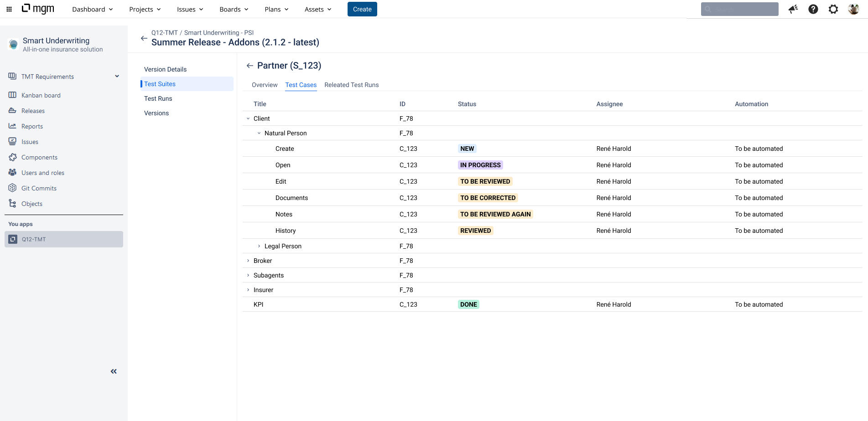Collapse the Natural Person row

259,133
